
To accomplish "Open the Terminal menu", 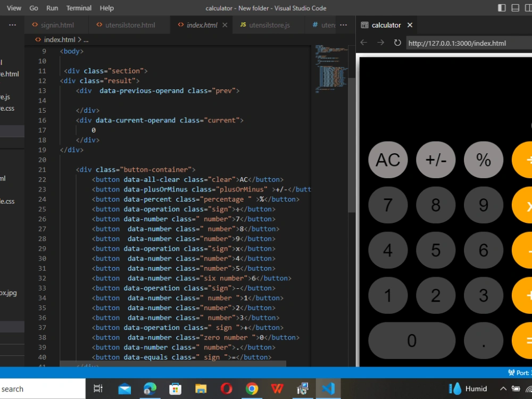I will coord(79,7).
